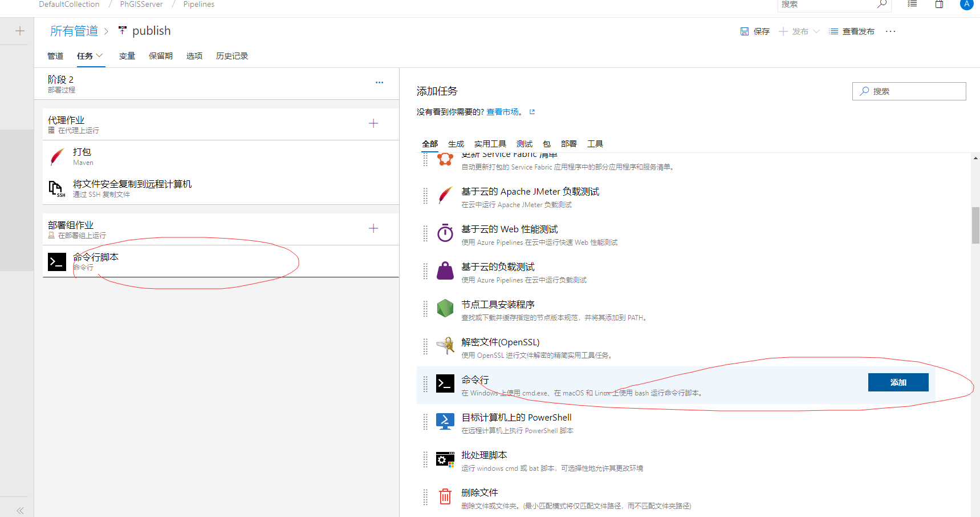Click the plus icon beside 部署组作业

tap(373, 228)
